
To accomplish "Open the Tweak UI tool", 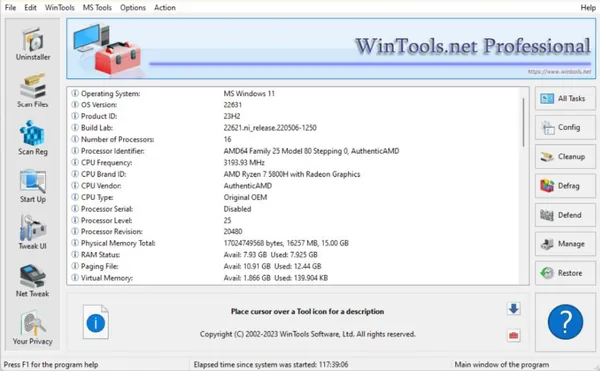I will [33, 233].
